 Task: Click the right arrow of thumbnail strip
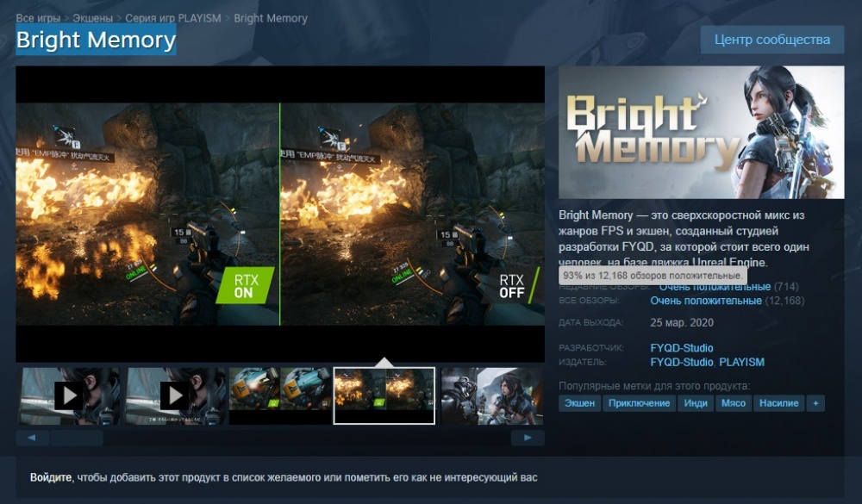point(528,438)
